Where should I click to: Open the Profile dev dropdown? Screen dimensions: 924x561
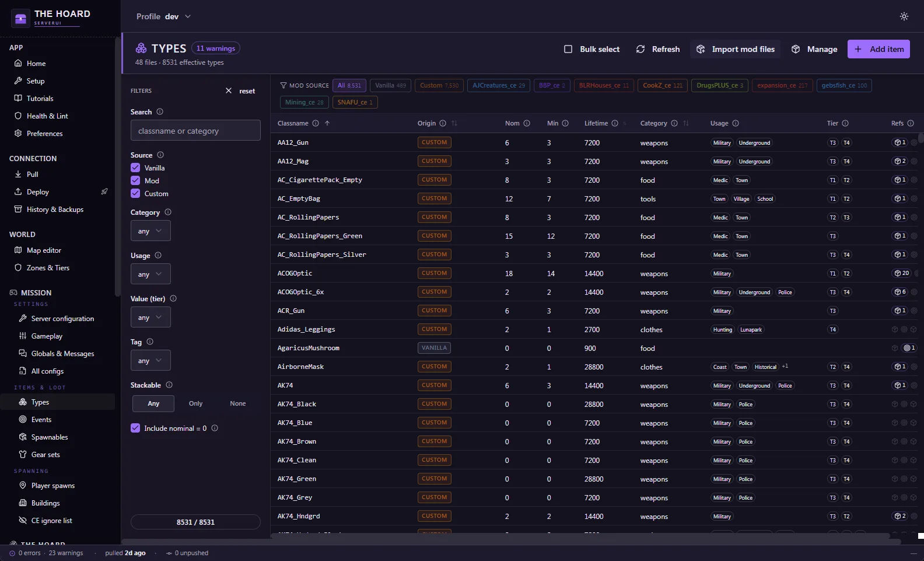pos(164,16)
